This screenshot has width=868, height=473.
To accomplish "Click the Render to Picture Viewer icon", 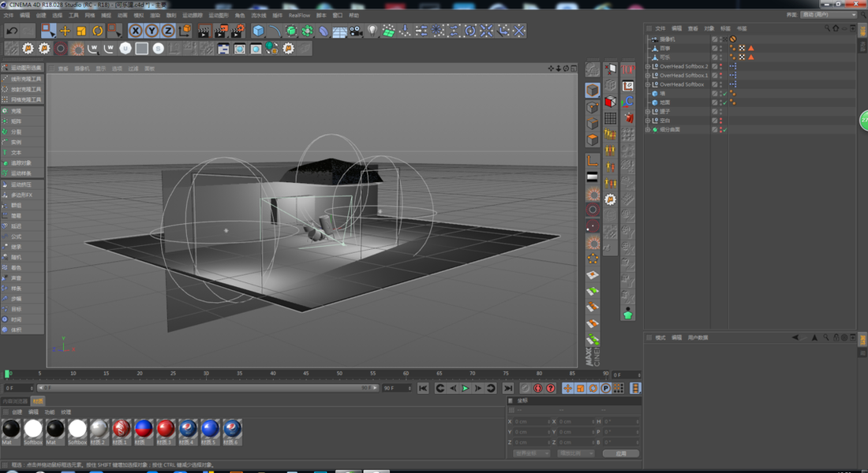I will (x=220, y=31).
